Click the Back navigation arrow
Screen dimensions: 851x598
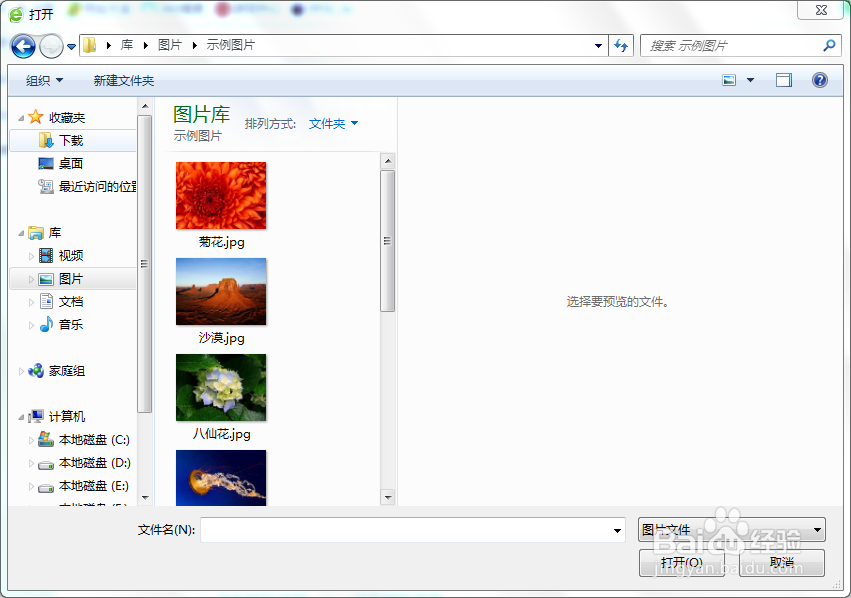point(23,46)
